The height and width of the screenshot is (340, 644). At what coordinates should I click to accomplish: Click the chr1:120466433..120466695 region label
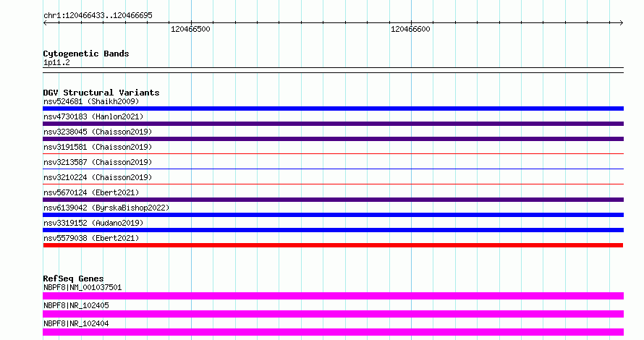tap(98, 16)
